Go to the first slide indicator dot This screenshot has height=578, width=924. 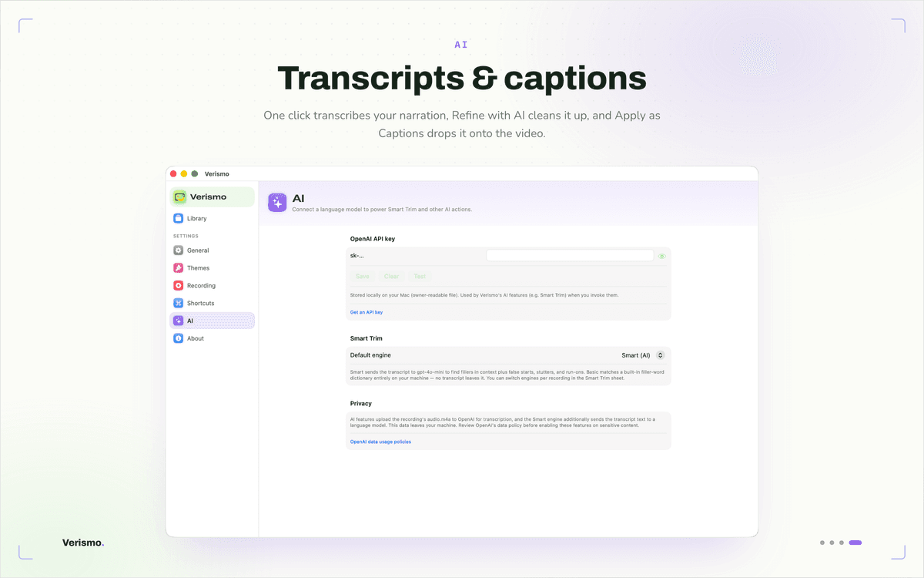tap(822, 543)
